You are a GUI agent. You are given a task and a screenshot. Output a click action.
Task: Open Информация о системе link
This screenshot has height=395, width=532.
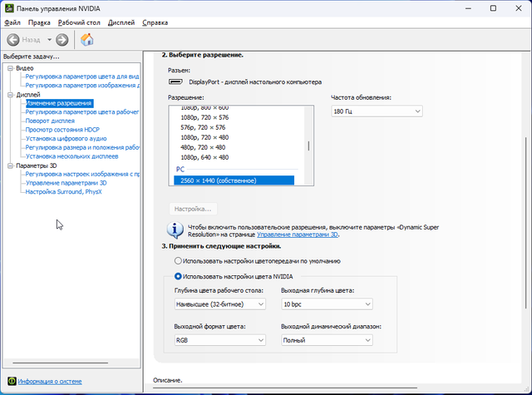(50, 382)
